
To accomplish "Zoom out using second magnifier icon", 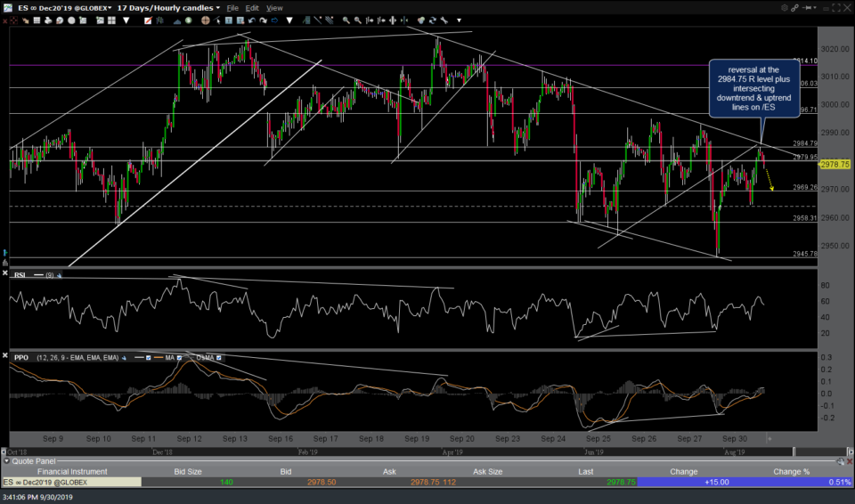I will tap(357, 20).
